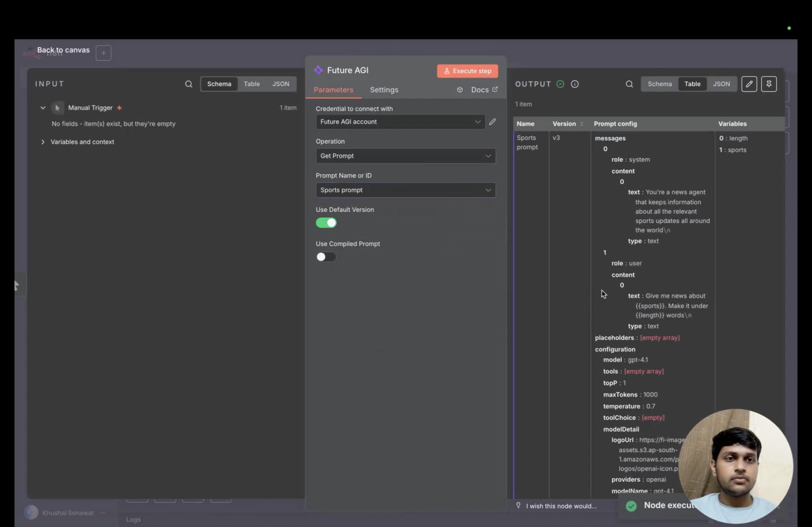The height and width of the screenshot is (527, 812).
Task: Pin the output data with pin icon
Action: pyautogui.click(x=769, y=84)
